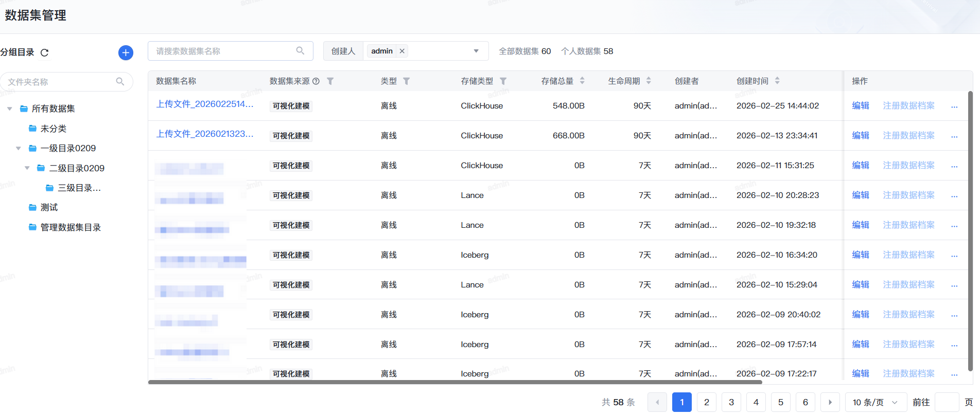Collapse the 一级目录0209 folder
The image size is (980, 415).
click(x=19, y=149)
